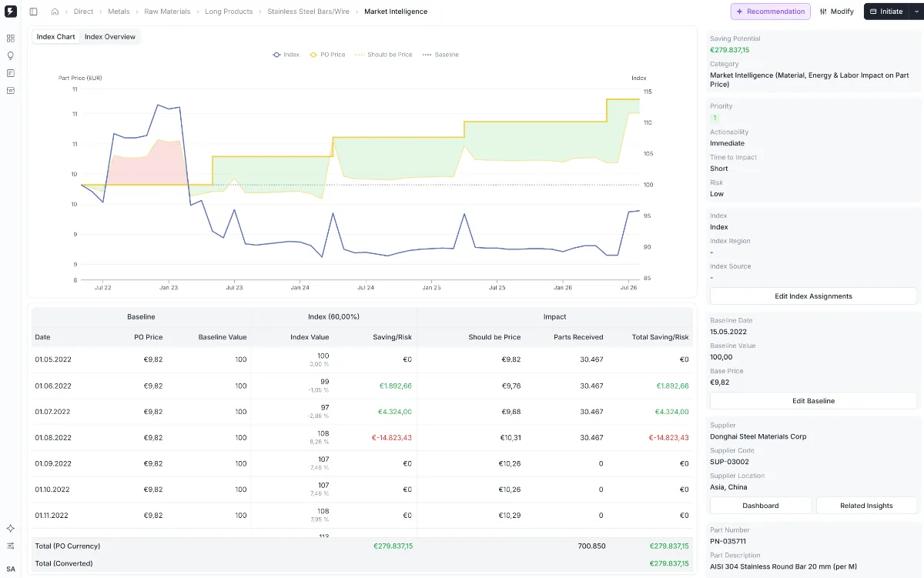
Task: Select the 01.09.2022 row date
Action: point(53,463)
